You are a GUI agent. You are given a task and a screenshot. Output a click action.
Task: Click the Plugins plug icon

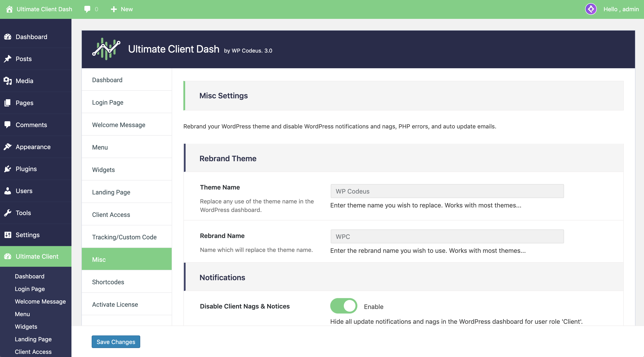pos(8,169)
